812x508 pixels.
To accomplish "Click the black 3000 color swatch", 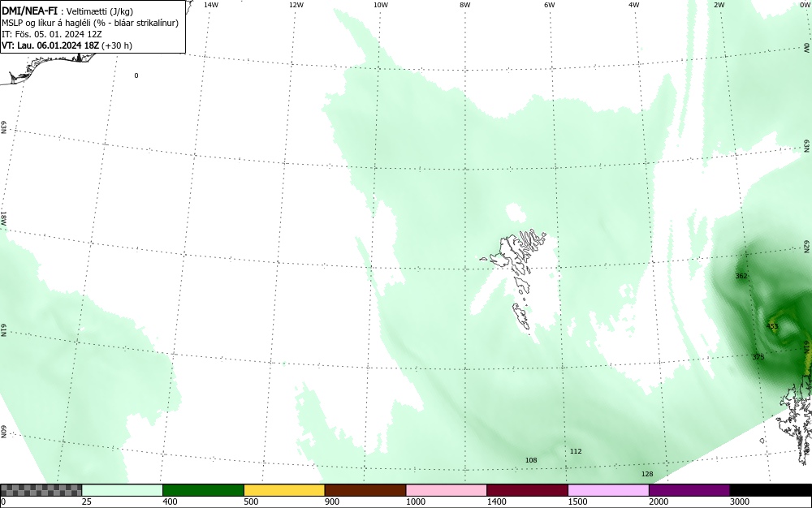I will [771, 490].
